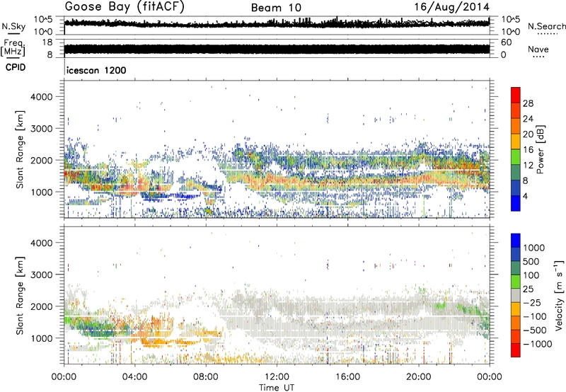Click the dotted line sample under 'N.Search'
Image resolution: width=566 pixels, height=392 pixels.
547,34
